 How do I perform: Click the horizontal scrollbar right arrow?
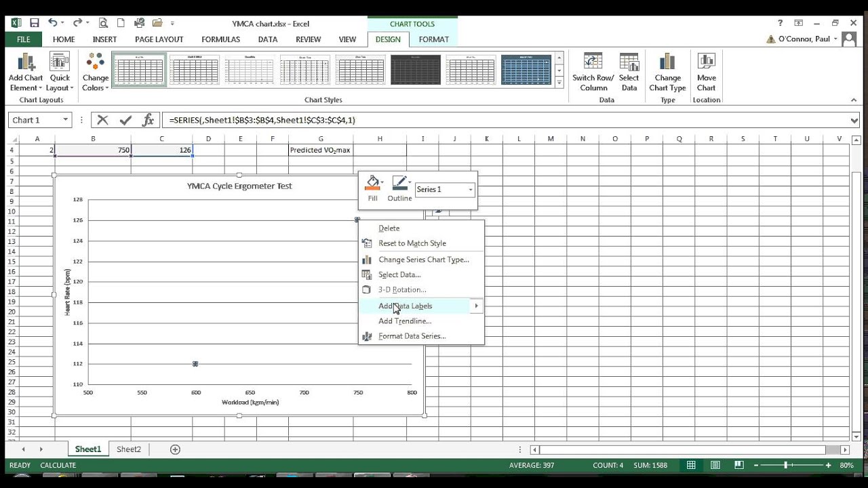845,449
